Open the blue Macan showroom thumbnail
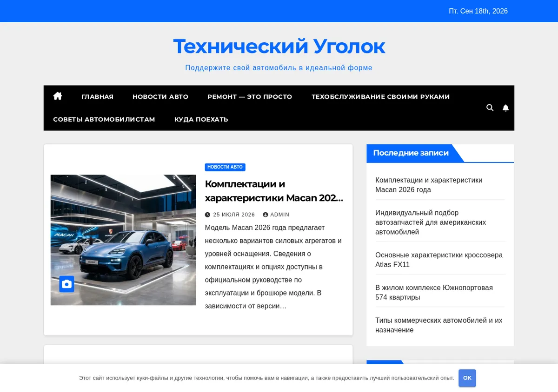Image resolution: width=558 pixels, height=392 pixels. point(123,240)
